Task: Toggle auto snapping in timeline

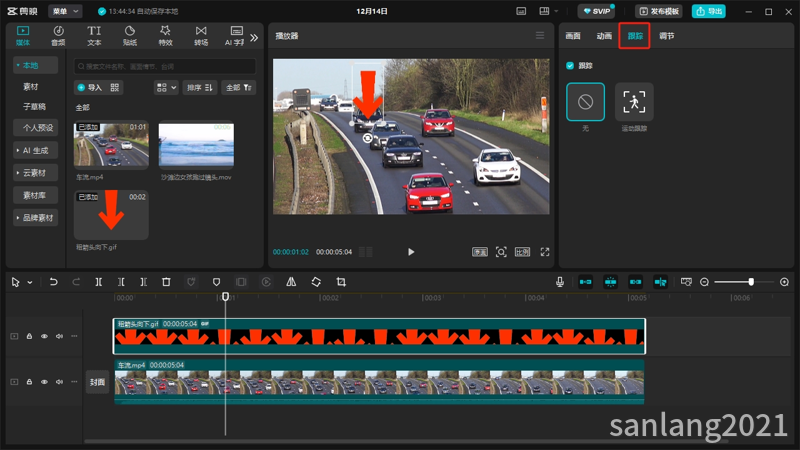Action: tap(610, 282)
